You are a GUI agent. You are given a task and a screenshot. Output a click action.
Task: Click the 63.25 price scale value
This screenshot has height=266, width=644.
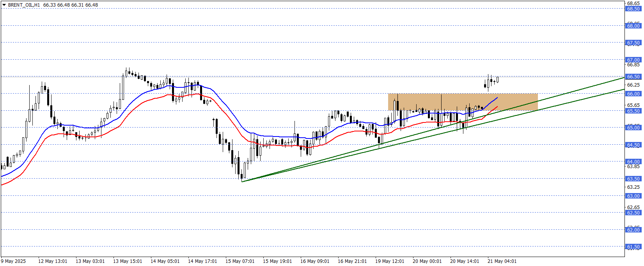[633, 187]
